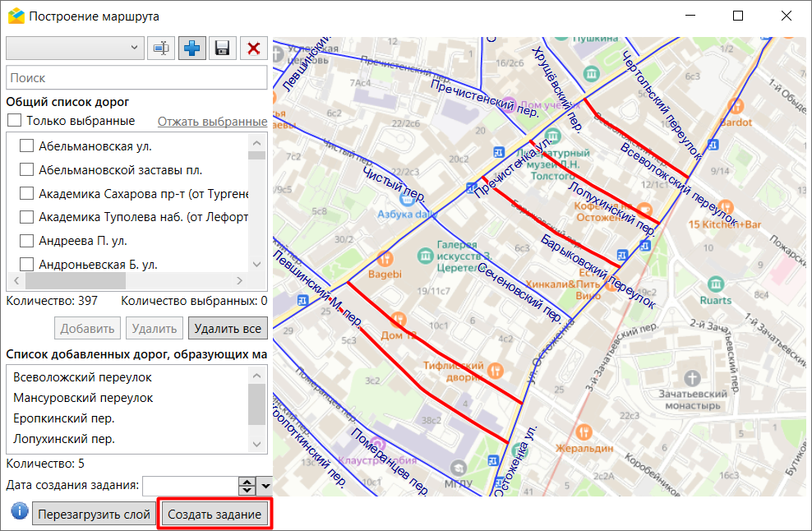Click the Bardot restaurant marker on the map
812x531 pixels.
click(x=736, y=106)
